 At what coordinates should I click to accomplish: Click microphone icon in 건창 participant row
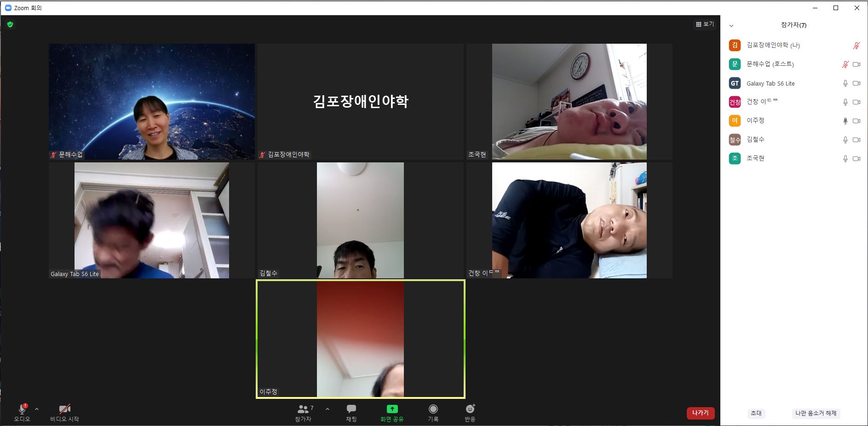click(845, 102)
